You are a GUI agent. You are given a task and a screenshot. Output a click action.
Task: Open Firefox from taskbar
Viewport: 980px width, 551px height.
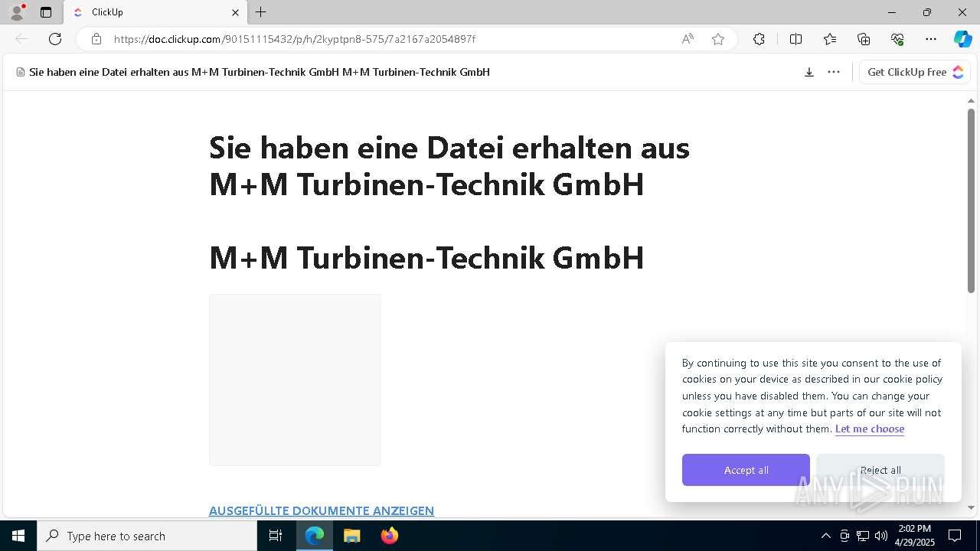pyautogui.click(x=389, y=536)
